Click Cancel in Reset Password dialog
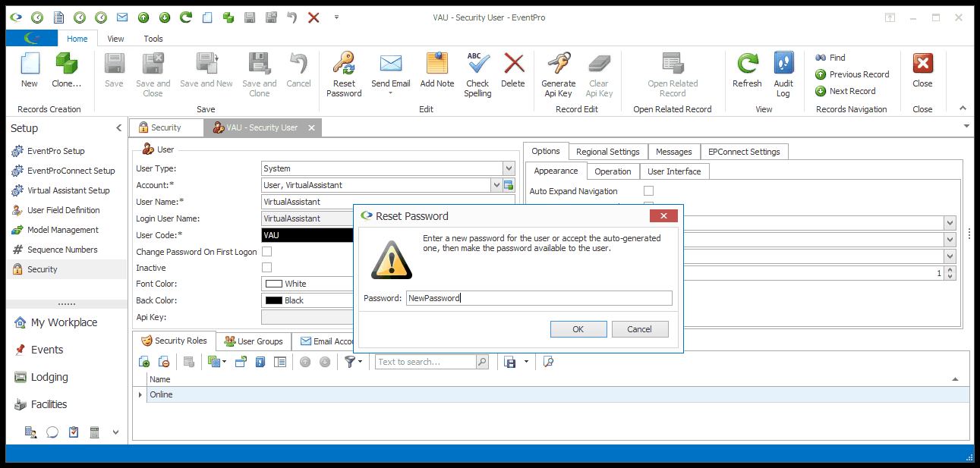This screenshot has height=468, width=980. 640,329
